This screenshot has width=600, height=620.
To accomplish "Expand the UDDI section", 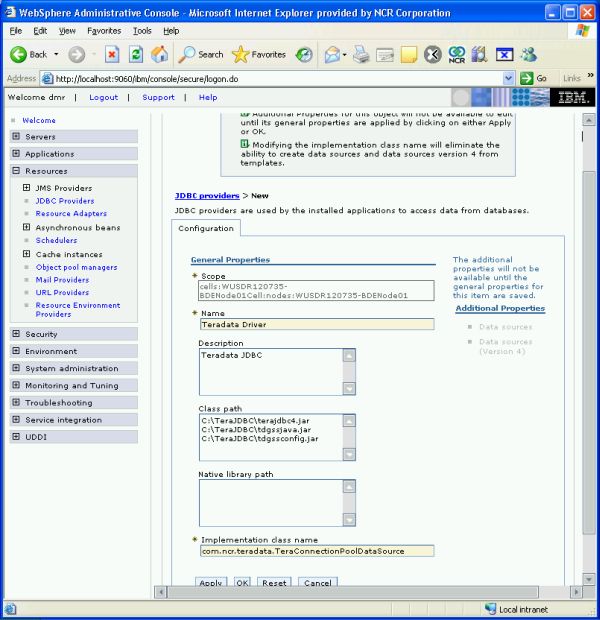I will (16, 437).
